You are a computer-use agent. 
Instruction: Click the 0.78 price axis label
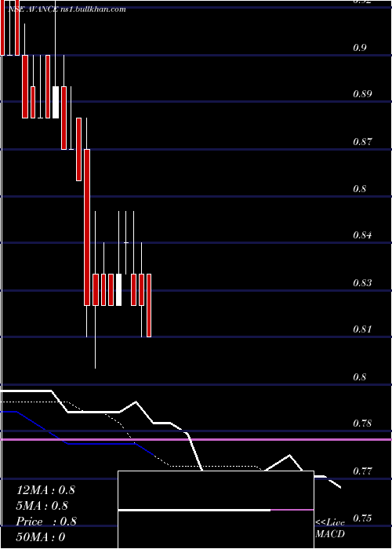pos(362,424)
